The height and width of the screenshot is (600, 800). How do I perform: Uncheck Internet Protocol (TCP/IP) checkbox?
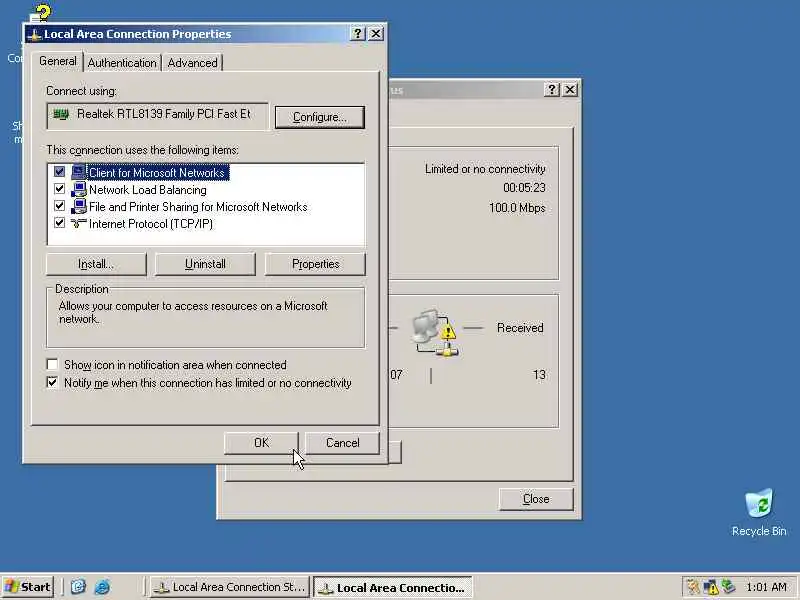click(x=60, y=223)
